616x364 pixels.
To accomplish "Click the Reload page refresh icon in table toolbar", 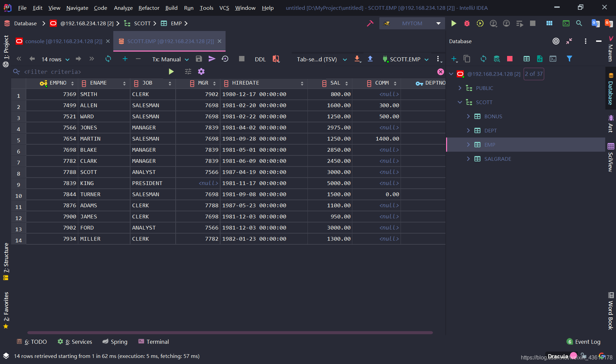I will 108,59.
